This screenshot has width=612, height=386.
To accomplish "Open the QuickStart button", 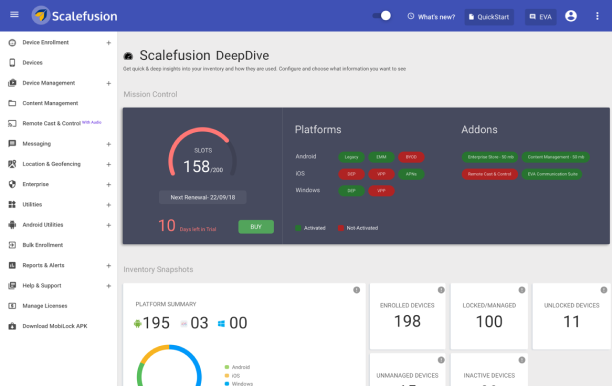I will tap(489, 17).
